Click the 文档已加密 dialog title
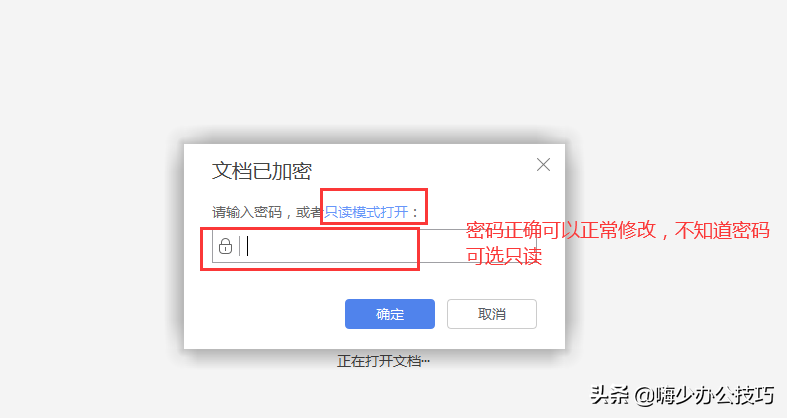This screenshot has height=418, width=787. (261, 171)
